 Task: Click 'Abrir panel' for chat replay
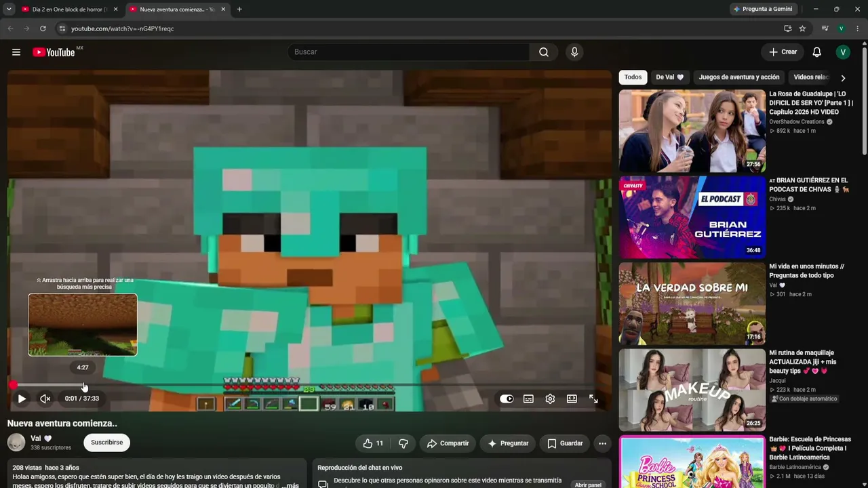click(588, 485)
